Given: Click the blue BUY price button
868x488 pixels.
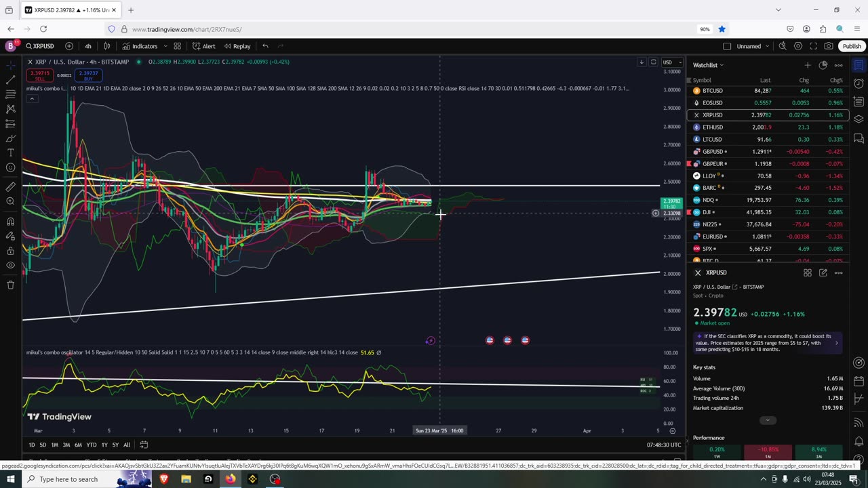Looking at the screenshot, I should tap(88, 75).
